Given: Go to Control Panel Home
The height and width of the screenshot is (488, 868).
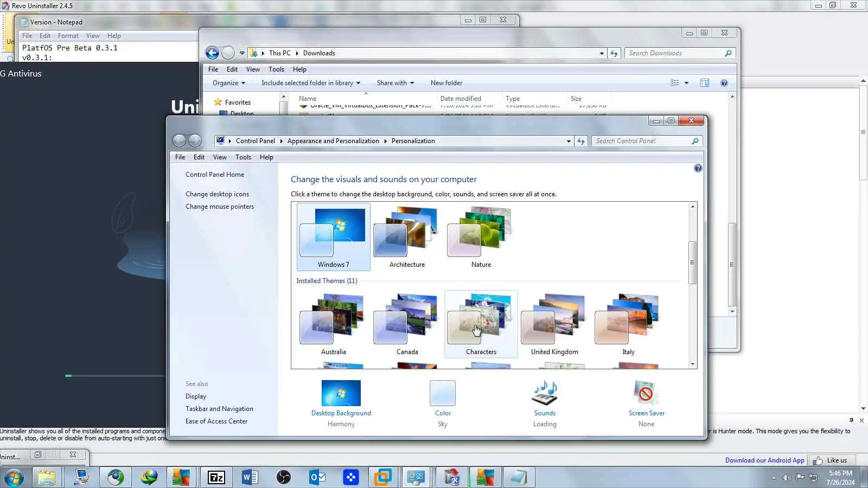Looking at the screenshot, I should pyautogui.click(x=215, y=175).
